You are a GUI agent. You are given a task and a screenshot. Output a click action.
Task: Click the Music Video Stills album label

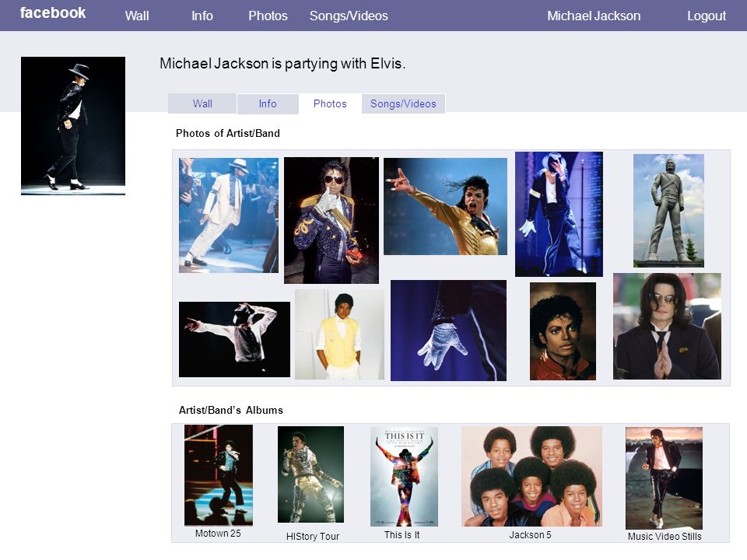point(665,536)
